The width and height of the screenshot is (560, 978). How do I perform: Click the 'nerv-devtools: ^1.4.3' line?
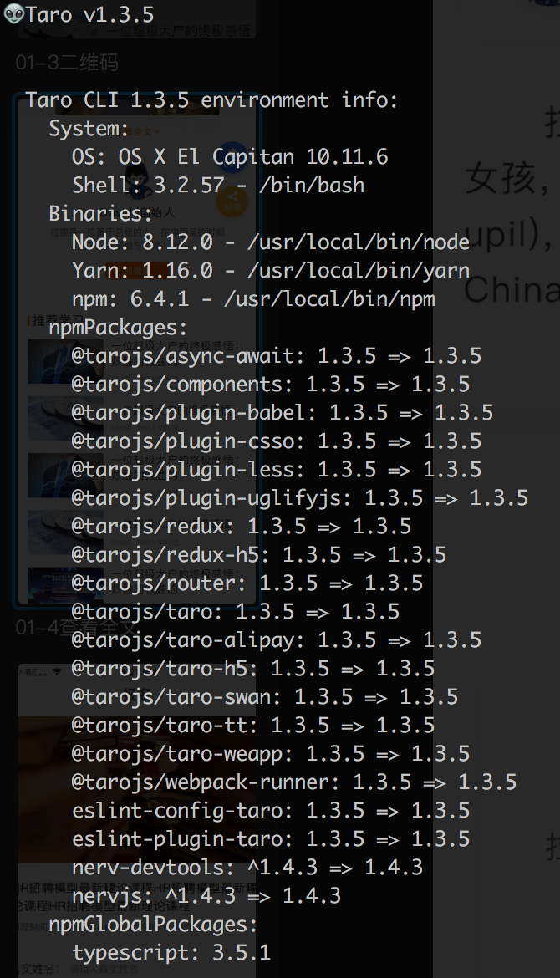click(247, 867)
